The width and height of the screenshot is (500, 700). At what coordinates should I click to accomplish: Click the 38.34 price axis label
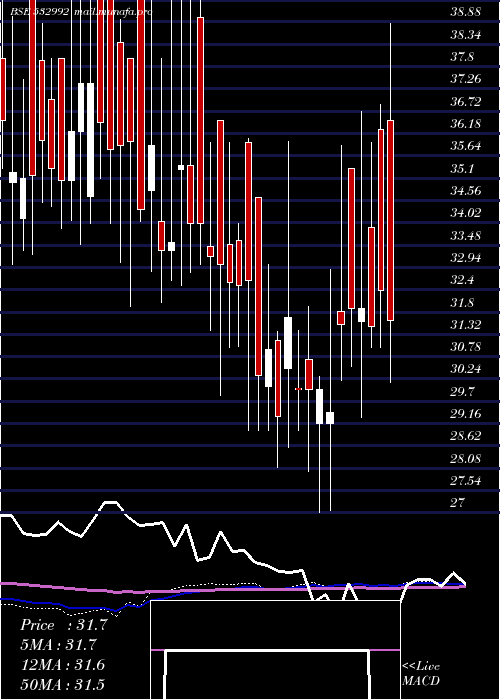pos(466,34)
